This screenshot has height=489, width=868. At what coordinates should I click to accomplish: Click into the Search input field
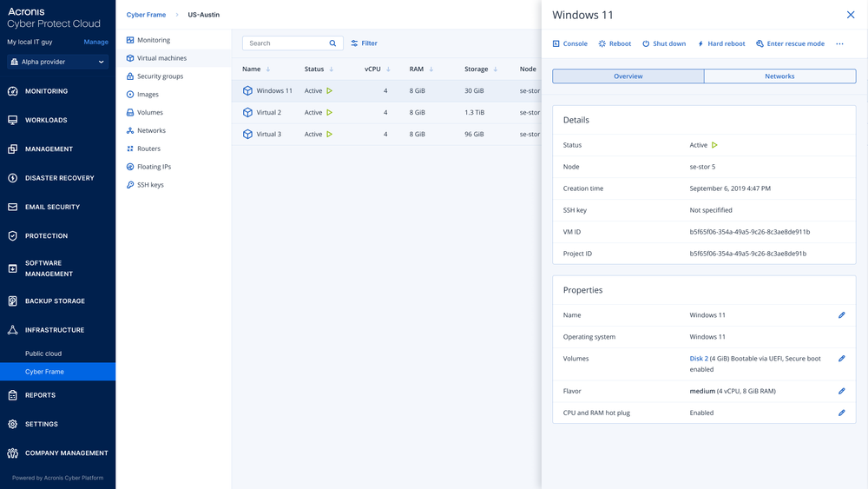point(285,43)
